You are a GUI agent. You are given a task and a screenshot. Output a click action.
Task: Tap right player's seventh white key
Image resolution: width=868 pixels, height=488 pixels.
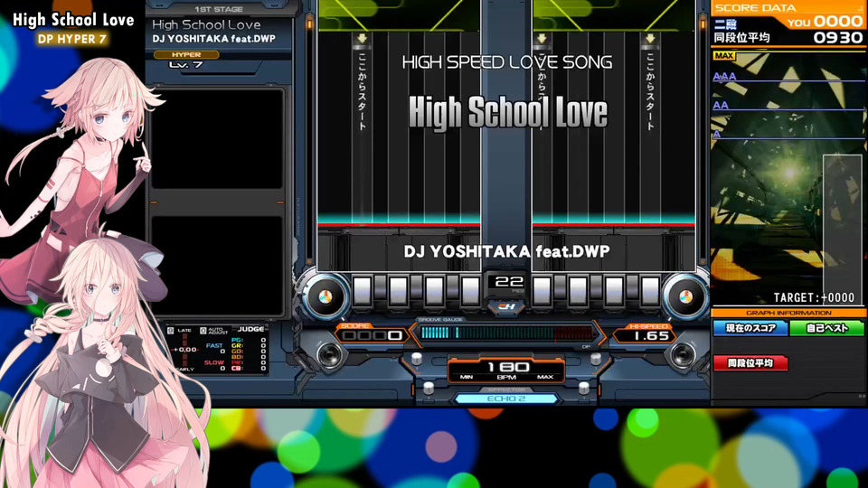coord(650,290)
